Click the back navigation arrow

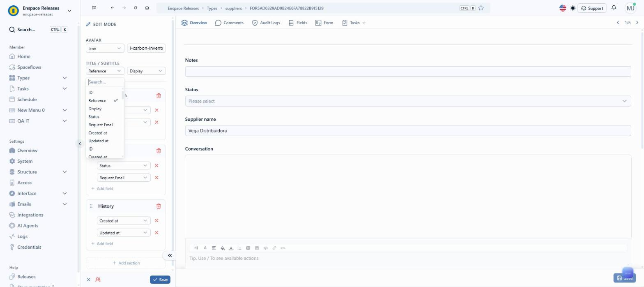pyautogui.click(x=113, y=8)
